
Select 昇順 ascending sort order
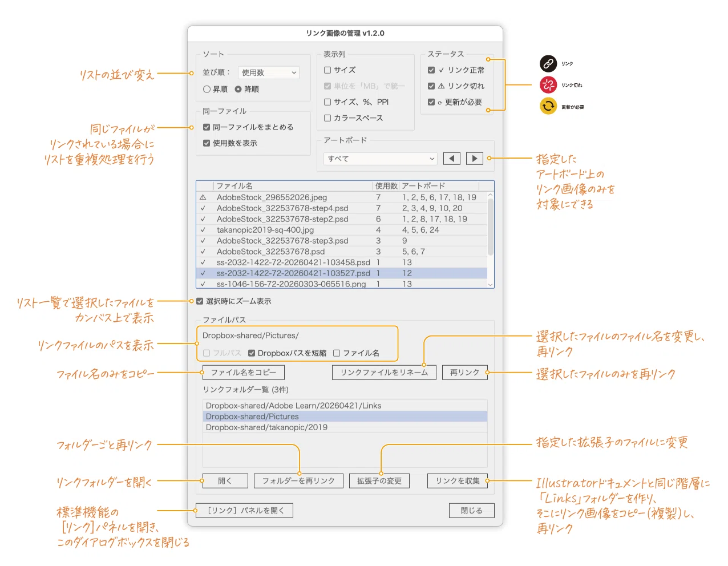coord(207,89)
